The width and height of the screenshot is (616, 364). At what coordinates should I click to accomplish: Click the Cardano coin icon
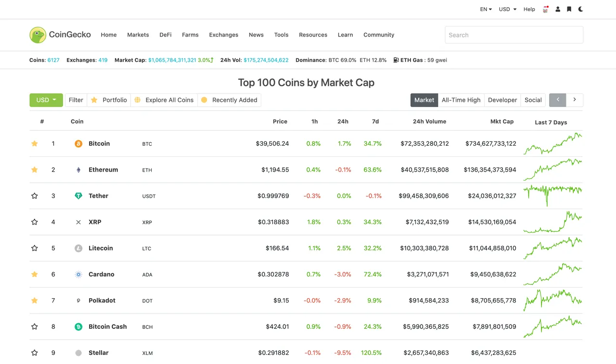[x=78, y=275]
